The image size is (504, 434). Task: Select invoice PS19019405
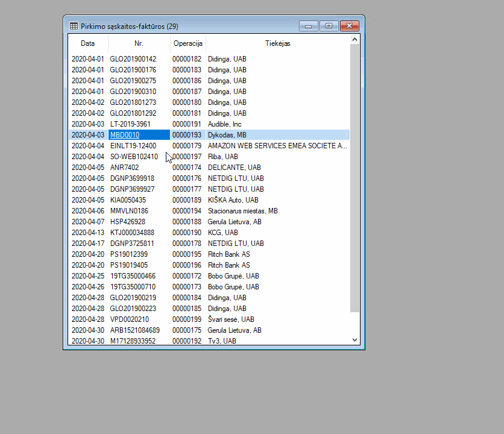129,265
